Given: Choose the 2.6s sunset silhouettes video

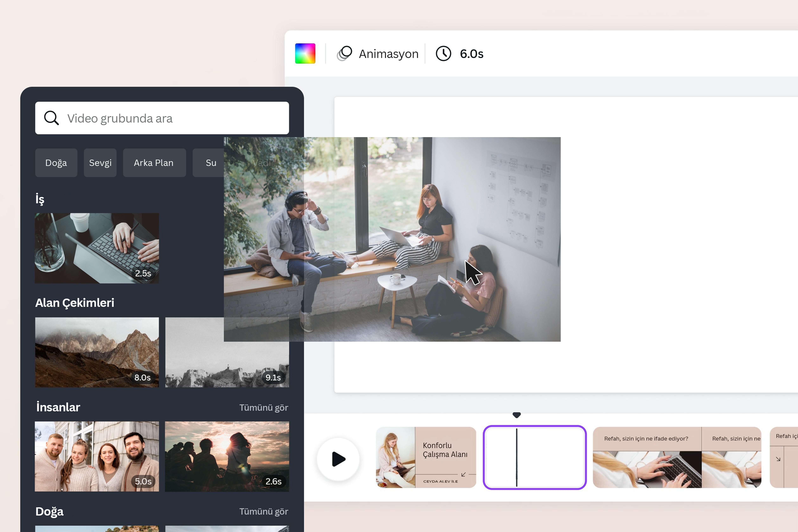Looking at the screenshot, I should [x=227, y=456].
